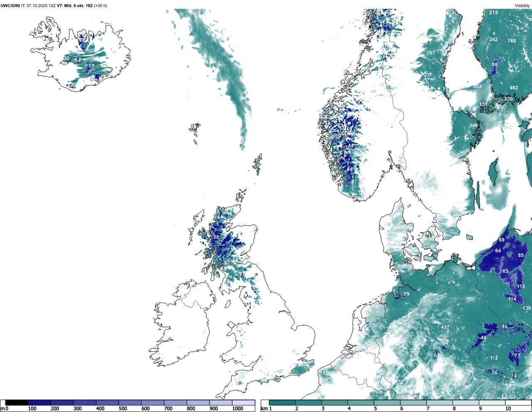Click the '303' value over the Baltic
This screenshot has height=412, width=532.
click(477, 86)
